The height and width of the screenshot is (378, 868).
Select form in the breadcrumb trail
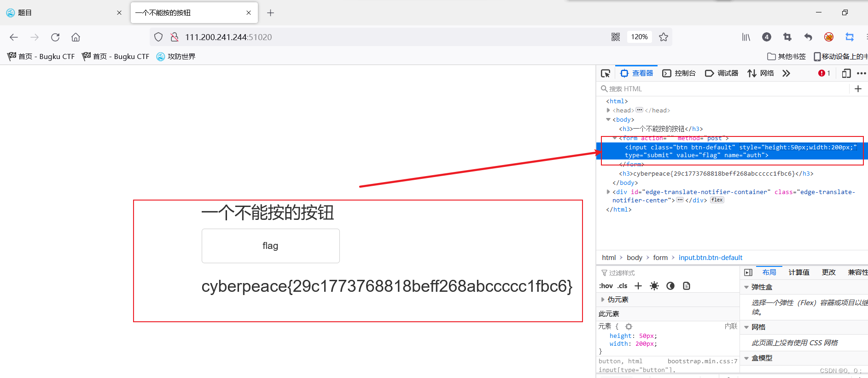tap(660, 258)
